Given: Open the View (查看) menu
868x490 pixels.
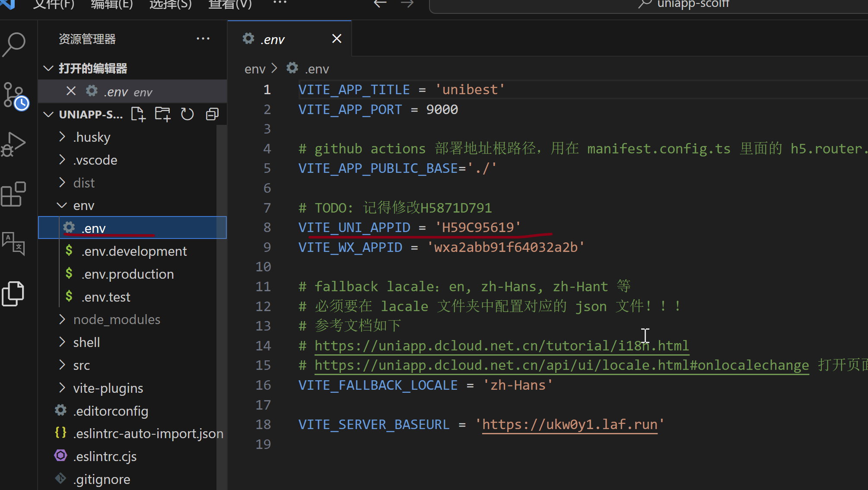Looking at the screenshot, I should pos(230,4).
